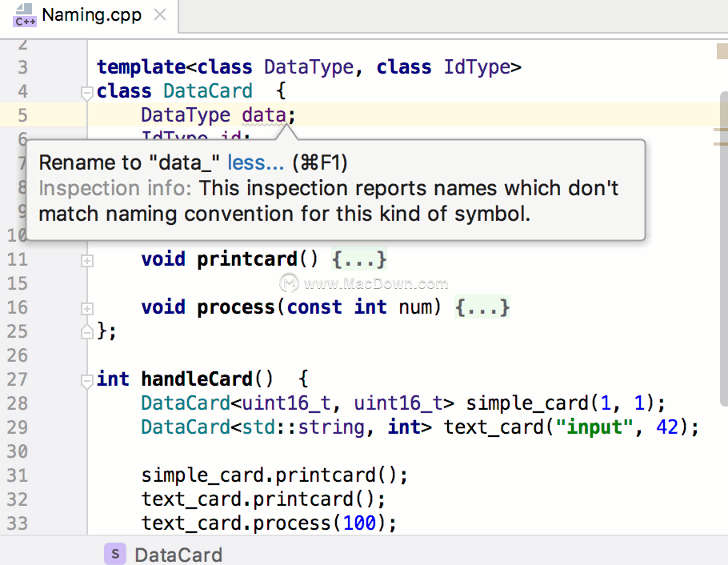728x565 pixels.
Task: Click the "input" string literal on line 29
Action: (594, 427)
